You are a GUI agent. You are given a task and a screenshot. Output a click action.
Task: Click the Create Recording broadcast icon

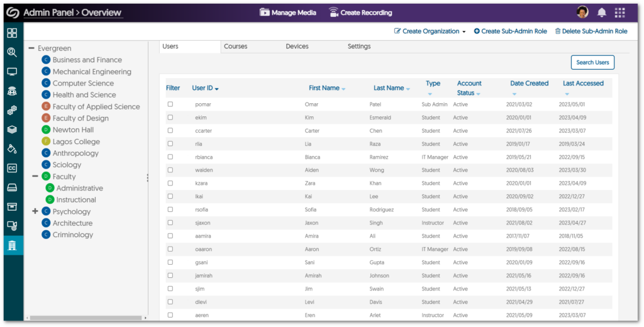333,13
